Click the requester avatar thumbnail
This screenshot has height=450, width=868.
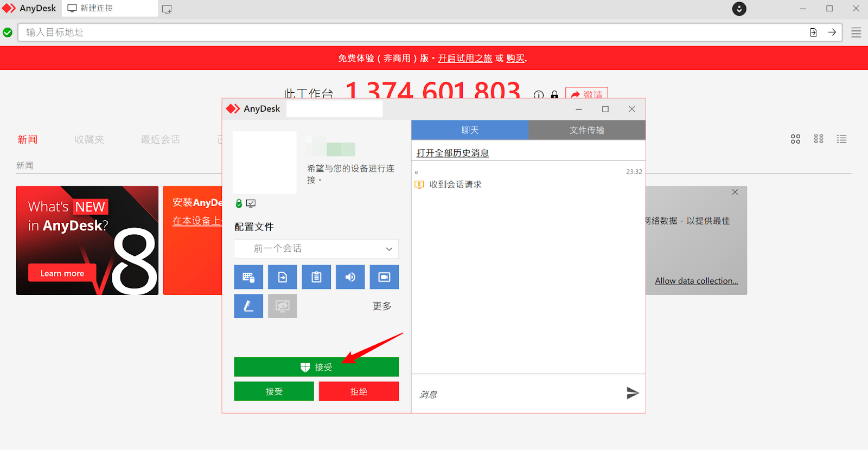pos(265,163)
